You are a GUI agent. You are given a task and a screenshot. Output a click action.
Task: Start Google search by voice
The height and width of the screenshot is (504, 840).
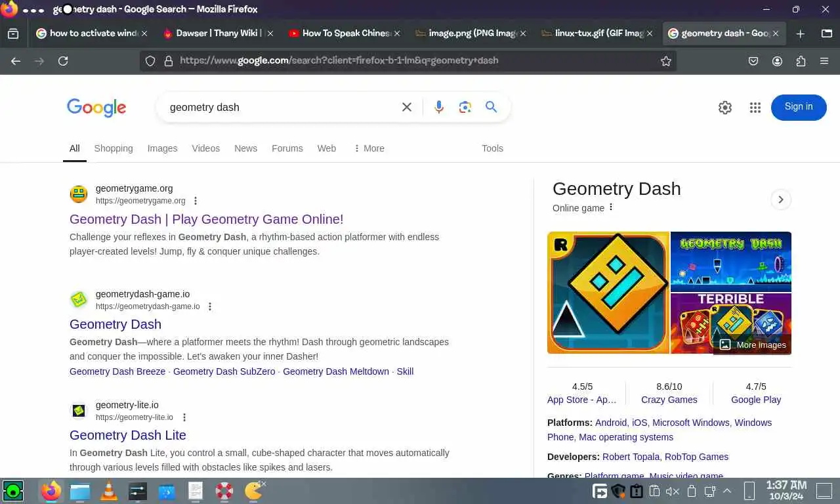[439, 107]
